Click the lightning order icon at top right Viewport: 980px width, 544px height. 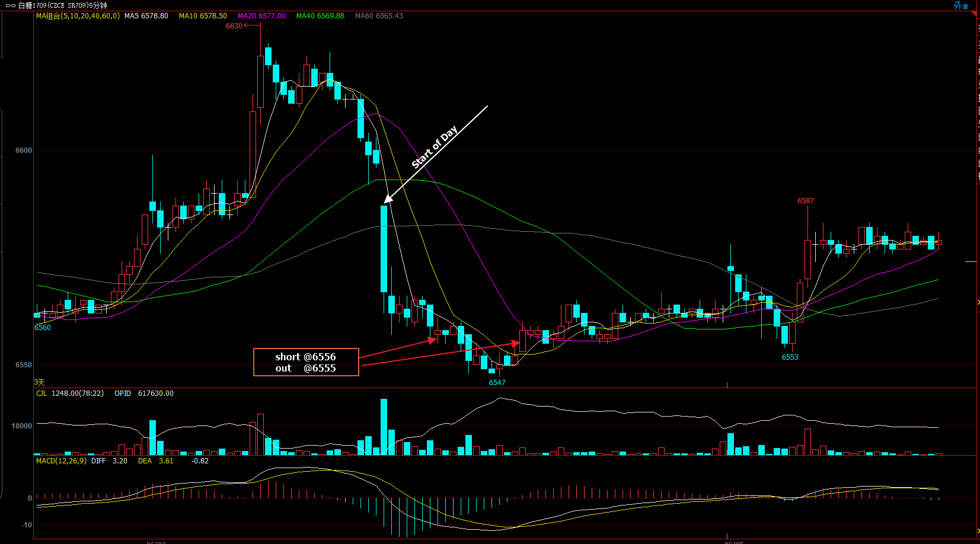[961, 5]
